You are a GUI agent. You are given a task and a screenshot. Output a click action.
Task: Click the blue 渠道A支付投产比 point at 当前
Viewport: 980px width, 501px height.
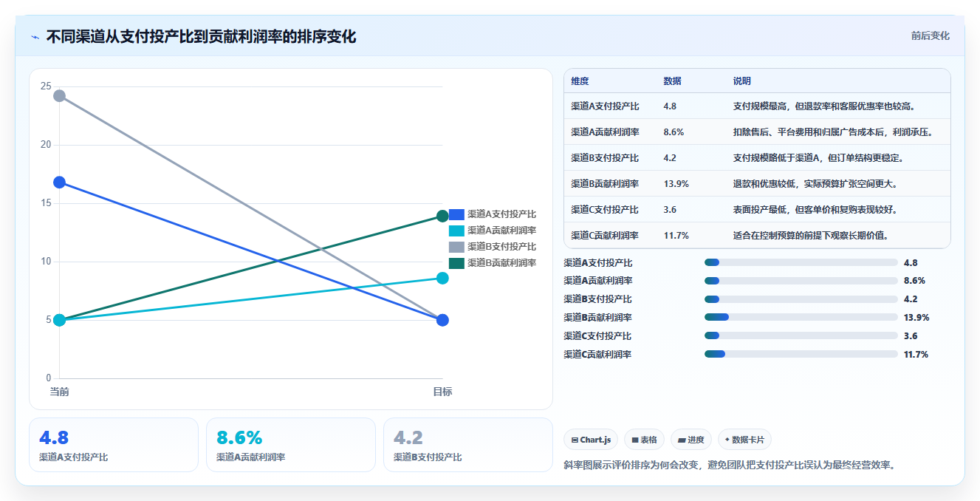60,183
